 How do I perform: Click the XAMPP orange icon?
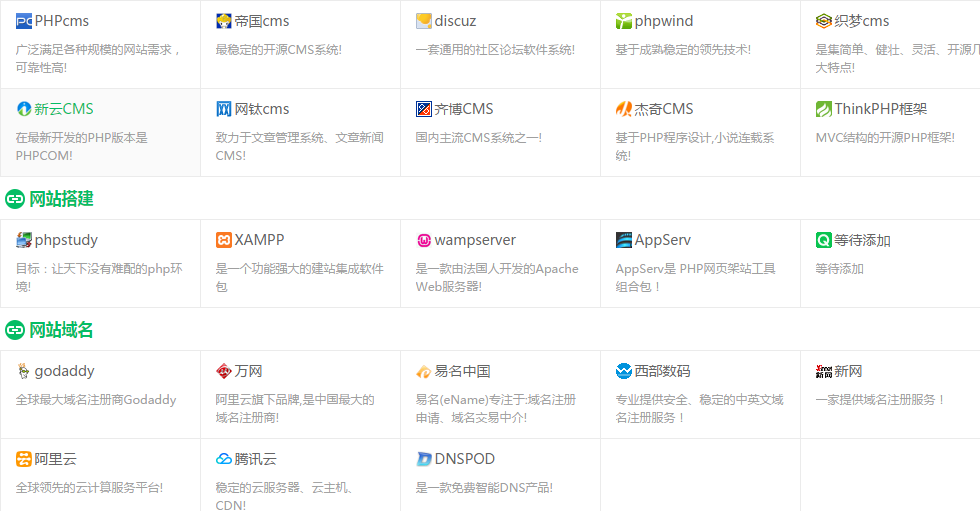[224, 240]
